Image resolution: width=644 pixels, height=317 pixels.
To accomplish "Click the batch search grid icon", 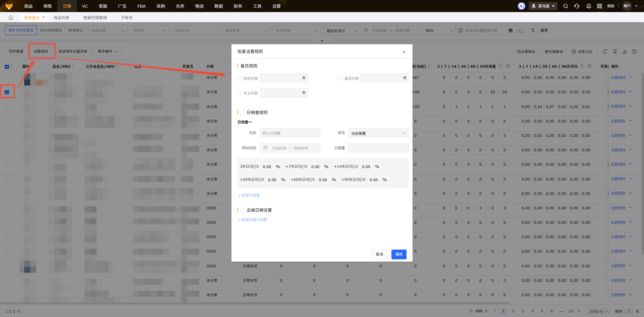I will 461,31.
